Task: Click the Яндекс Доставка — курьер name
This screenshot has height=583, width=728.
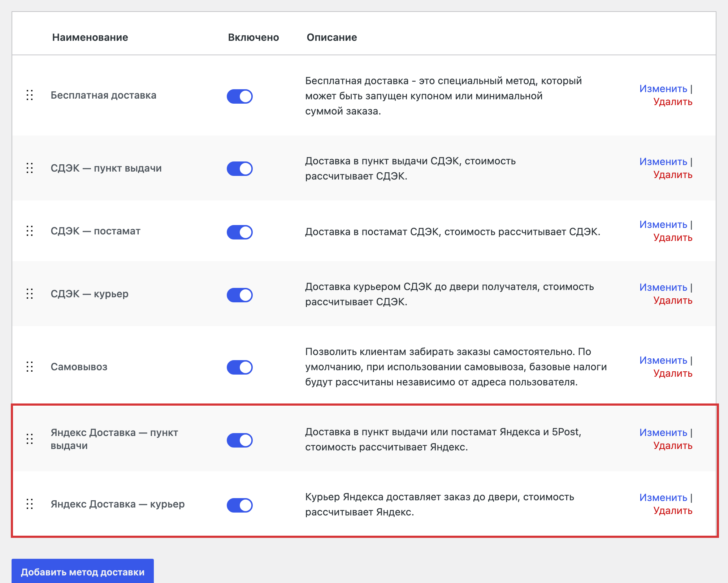Action: (x=118, y=504)
